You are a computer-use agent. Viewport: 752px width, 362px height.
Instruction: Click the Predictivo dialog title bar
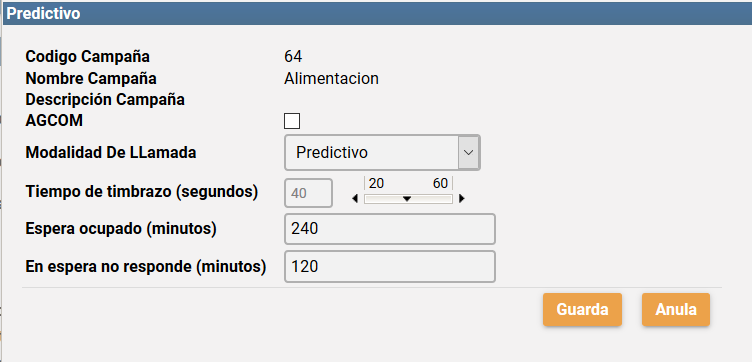(x=377, y=13)
